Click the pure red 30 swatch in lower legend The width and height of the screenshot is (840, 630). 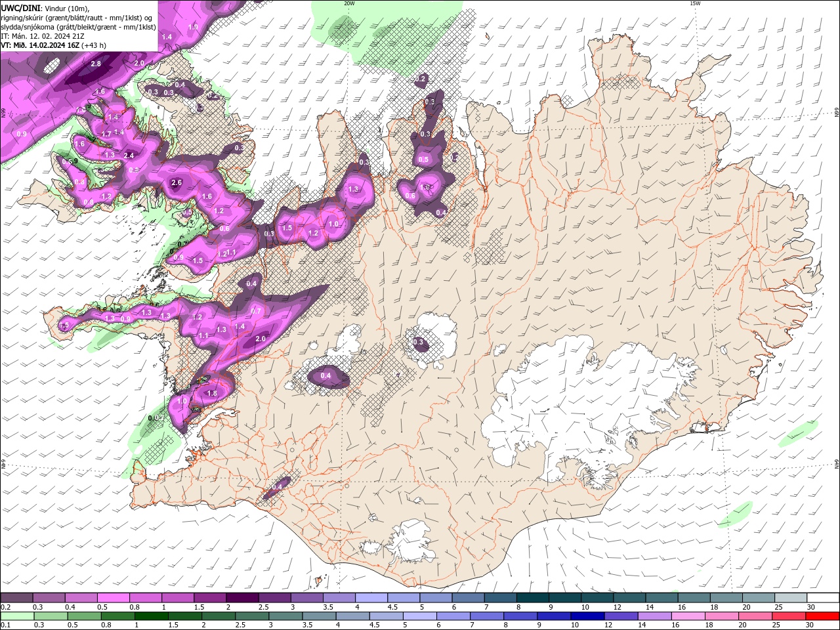click(822, 616)
